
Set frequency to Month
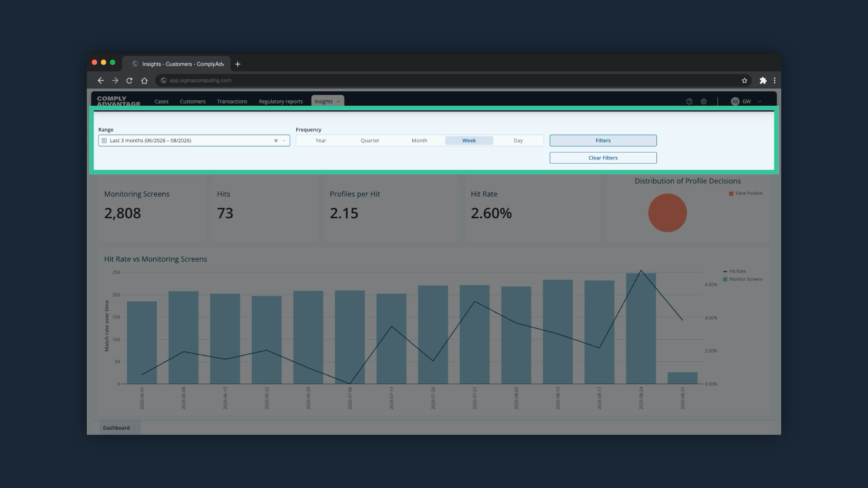coord(420,141)
